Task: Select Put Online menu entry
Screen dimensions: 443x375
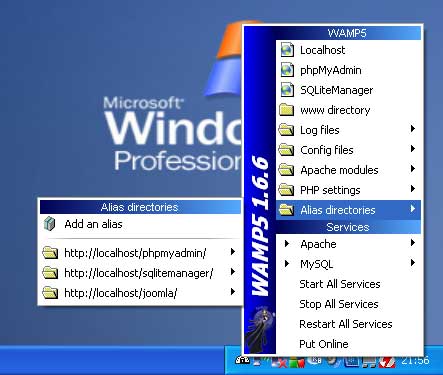Action: point(324,344)
